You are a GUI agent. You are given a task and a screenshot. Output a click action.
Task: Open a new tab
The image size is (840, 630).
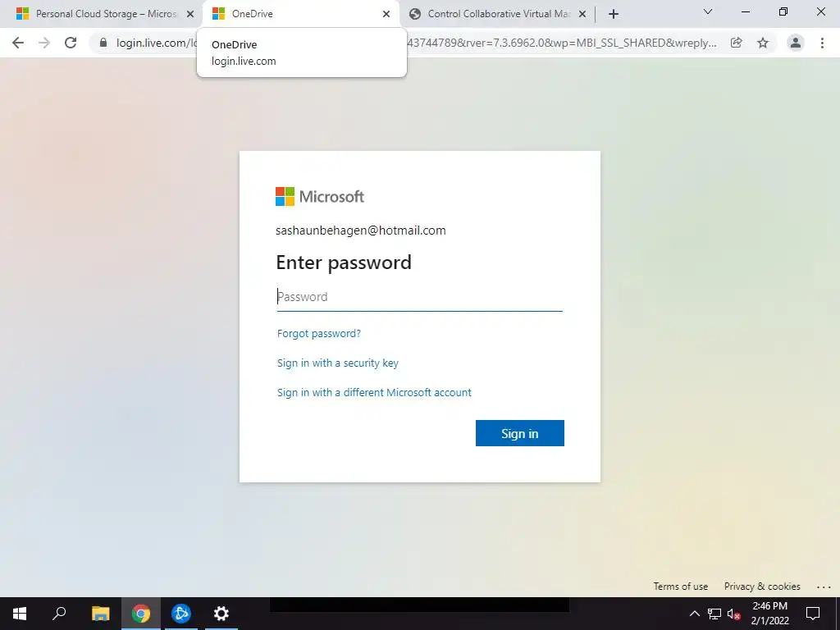point(614,14)
